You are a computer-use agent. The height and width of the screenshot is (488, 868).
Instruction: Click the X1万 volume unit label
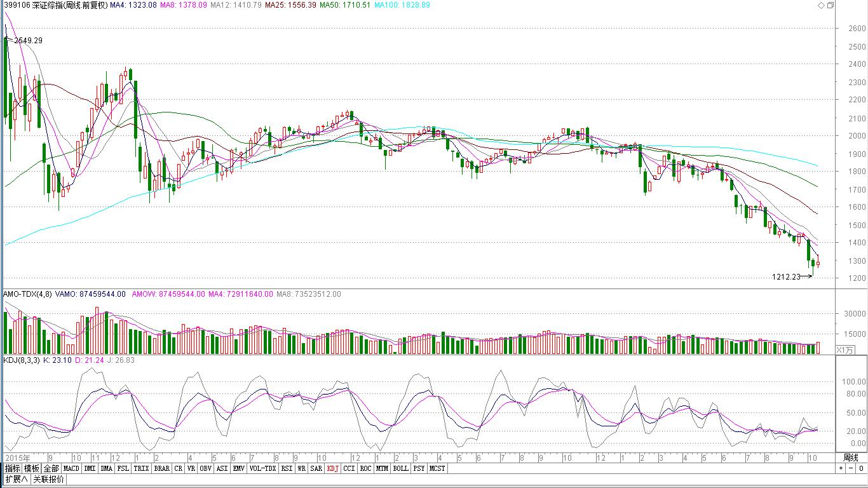coord(845,349)
